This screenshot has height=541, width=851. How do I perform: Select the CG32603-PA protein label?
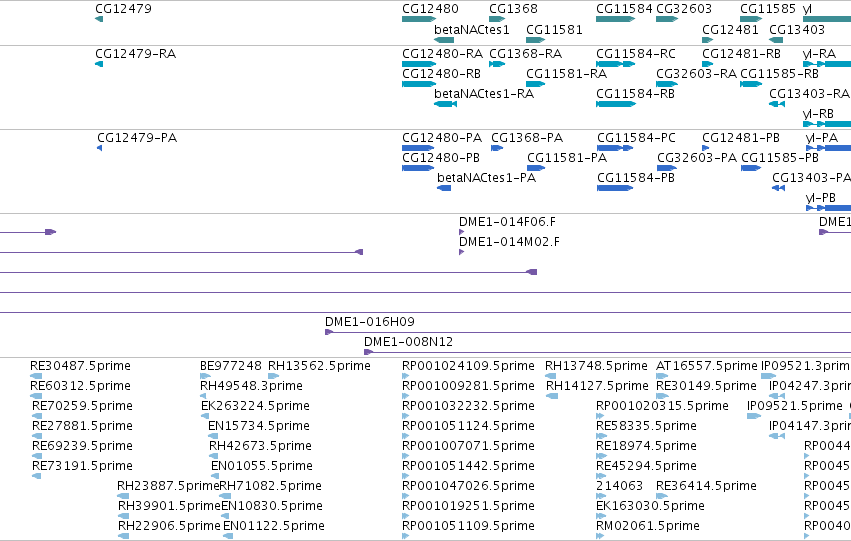pyautogui.click(x=697, y=157)
